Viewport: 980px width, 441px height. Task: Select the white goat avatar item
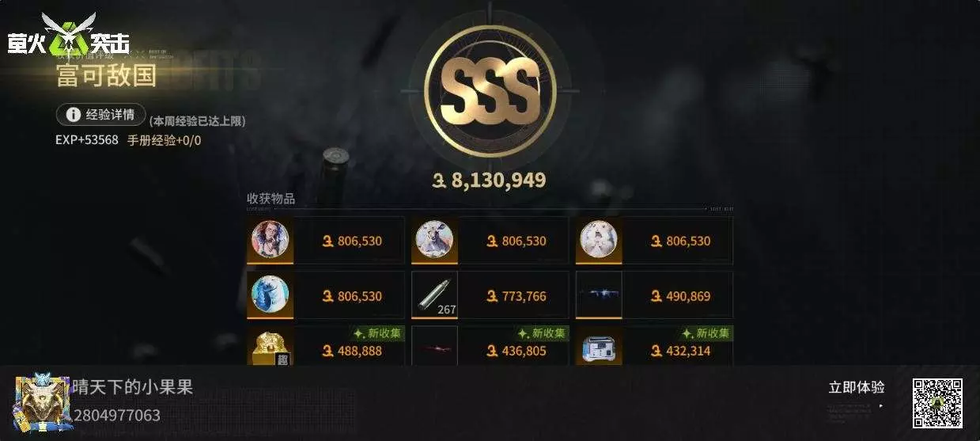coord(435,240)
